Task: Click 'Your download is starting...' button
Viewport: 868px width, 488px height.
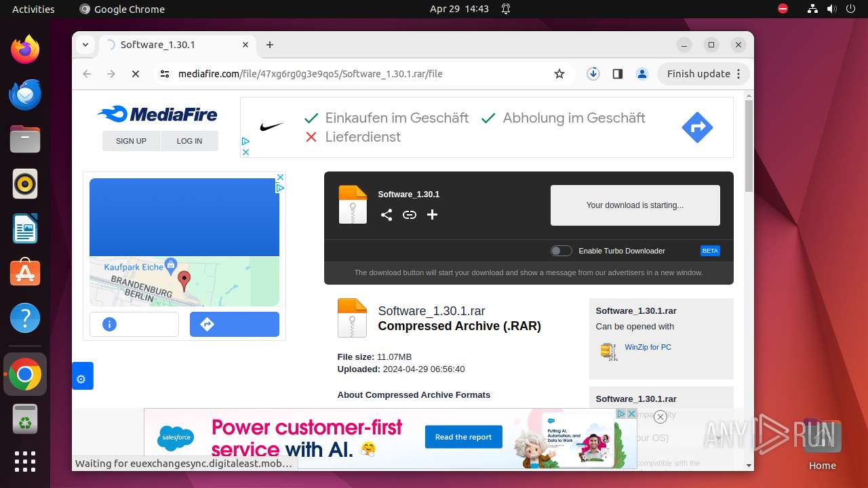Action: coord(635,205)
